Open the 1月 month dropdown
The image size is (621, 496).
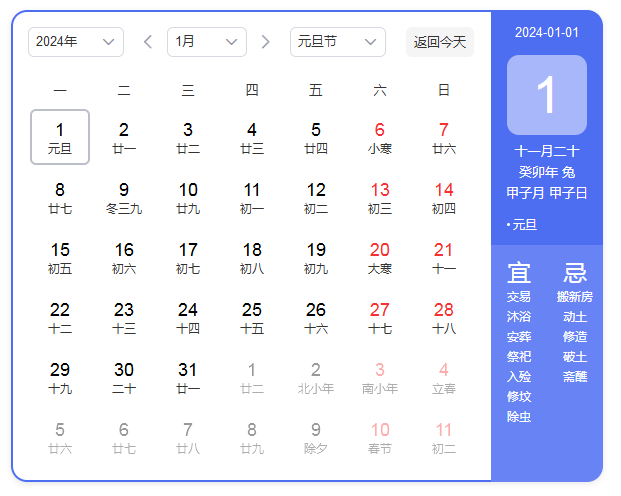pos(206,42)
